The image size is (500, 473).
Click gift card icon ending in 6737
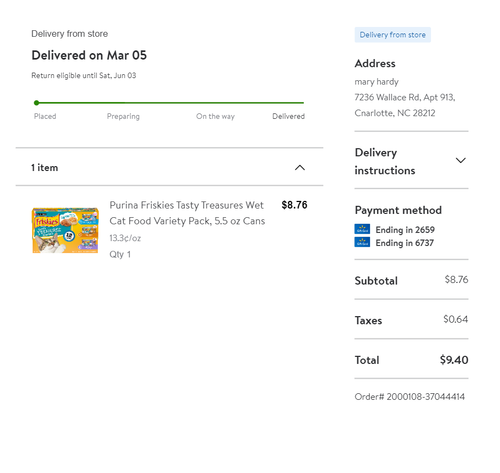(362, 242)
